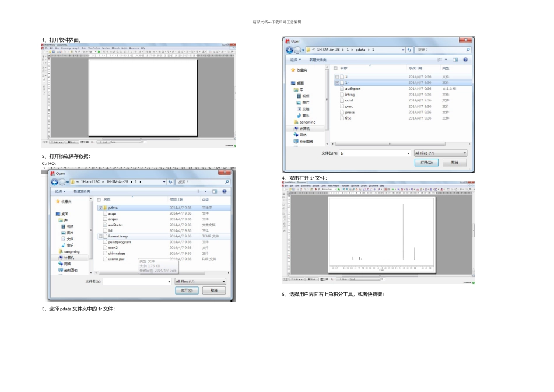Select 图片 in the dialog listing 1r sidebar
This screenshot has width=554, height=392.
tap(303, 103)
